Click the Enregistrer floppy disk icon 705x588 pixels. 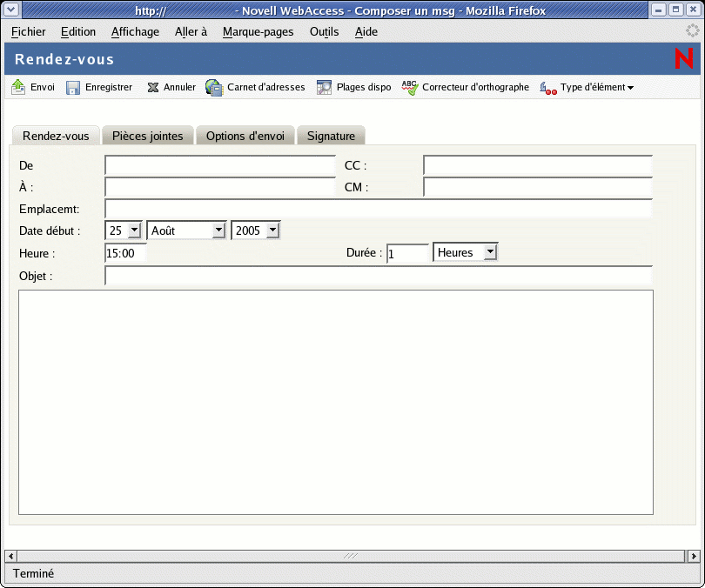click(73, 88)
